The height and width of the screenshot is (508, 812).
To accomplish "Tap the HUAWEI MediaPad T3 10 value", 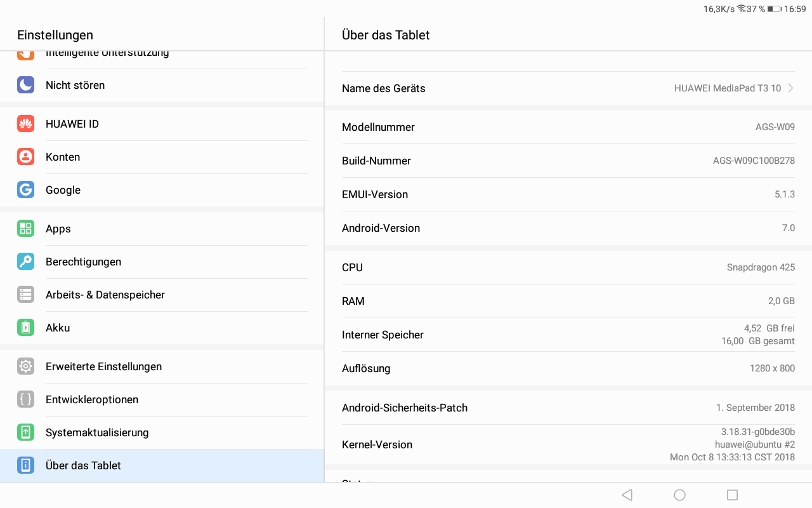I will [x=728, y=88].
